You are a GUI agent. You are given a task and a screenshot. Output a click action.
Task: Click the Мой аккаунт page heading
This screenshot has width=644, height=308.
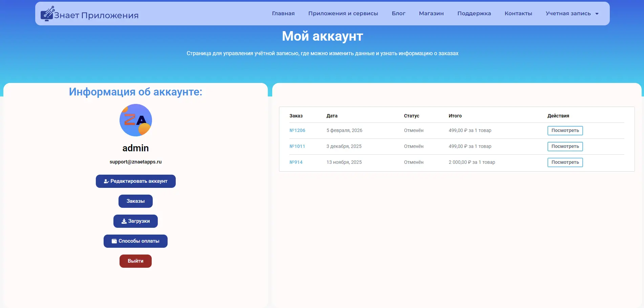coord(322,36)
